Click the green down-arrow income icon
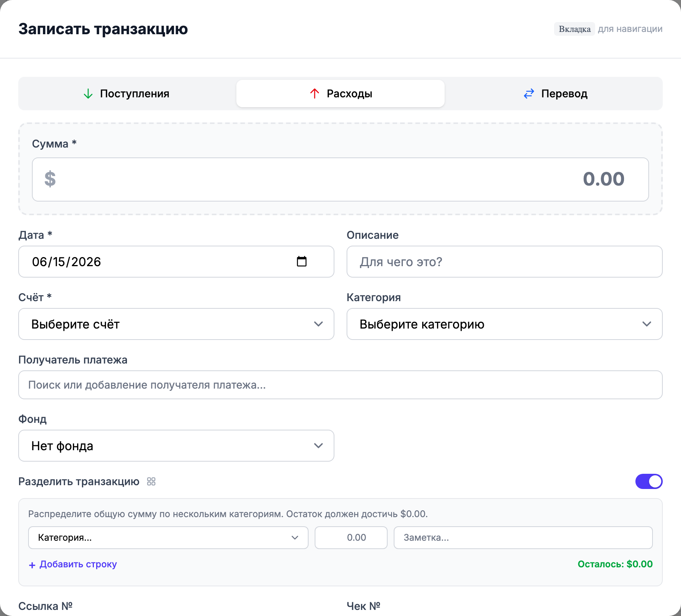 tap(88, 94)
